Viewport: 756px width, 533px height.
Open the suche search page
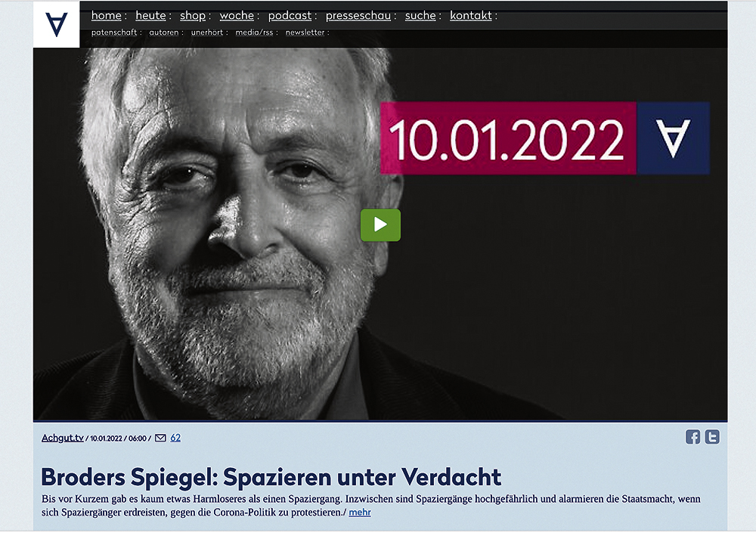pos(420,15)
